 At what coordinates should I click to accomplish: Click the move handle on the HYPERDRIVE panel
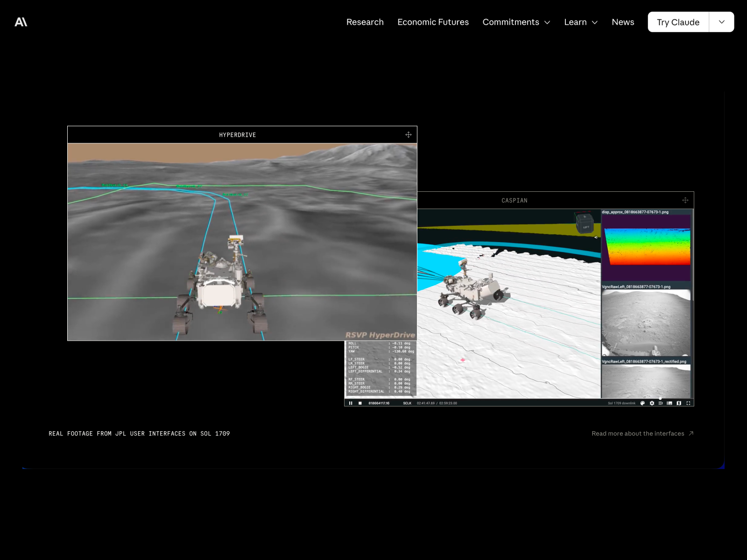pos(408,134)
